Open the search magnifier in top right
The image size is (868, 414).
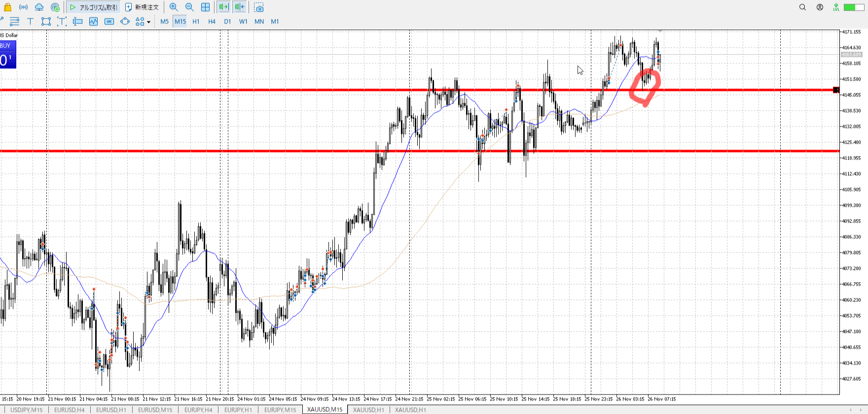[802, 7]
